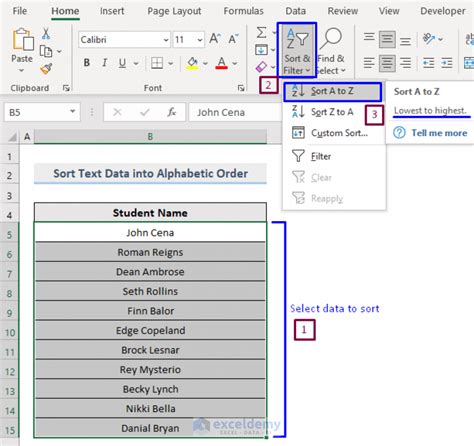Apply cell borders icon

(x=157, y=63)
